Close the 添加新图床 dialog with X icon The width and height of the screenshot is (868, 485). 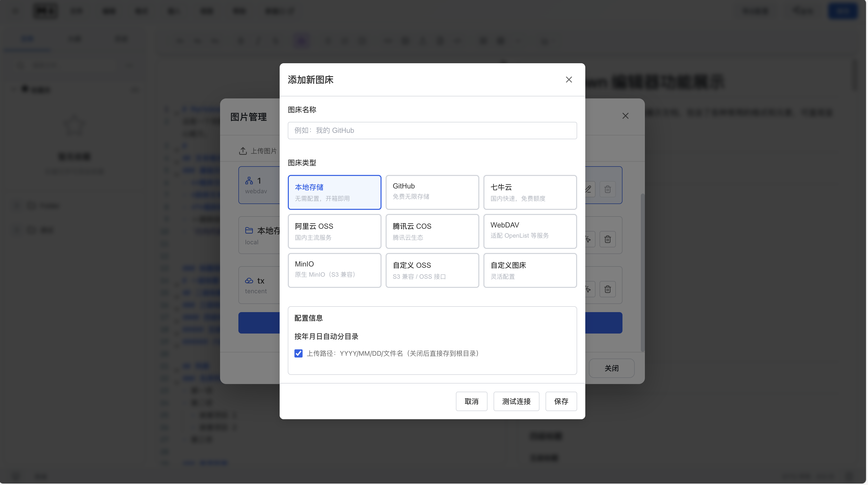click(x=569, y=80)
